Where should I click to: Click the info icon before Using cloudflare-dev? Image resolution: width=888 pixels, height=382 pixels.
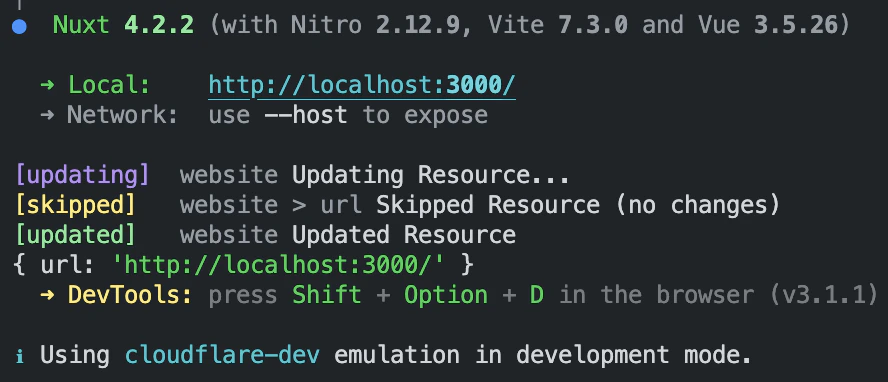[x=20, y=356]
